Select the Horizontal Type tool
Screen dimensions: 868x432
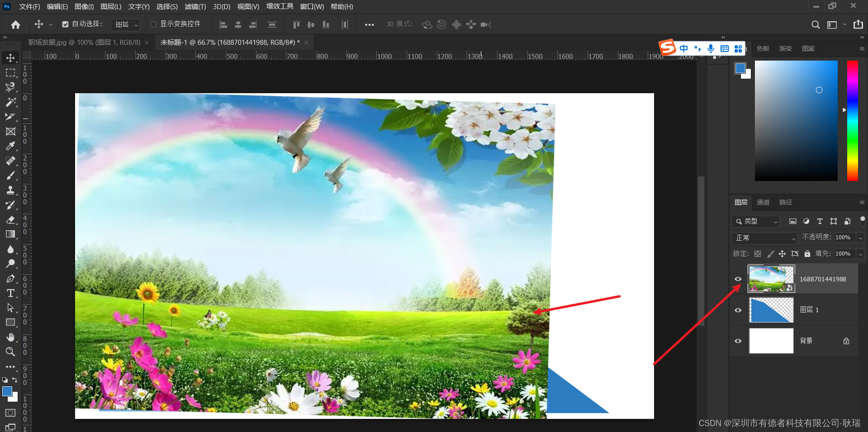click(10, 293)
